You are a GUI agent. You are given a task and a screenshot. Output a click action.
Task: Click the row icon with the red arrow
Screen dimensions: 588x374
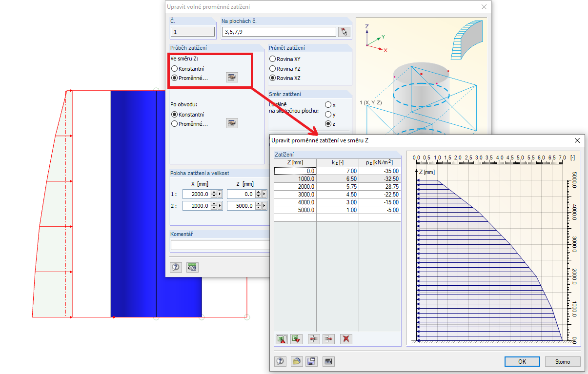[x=328, y=338]
